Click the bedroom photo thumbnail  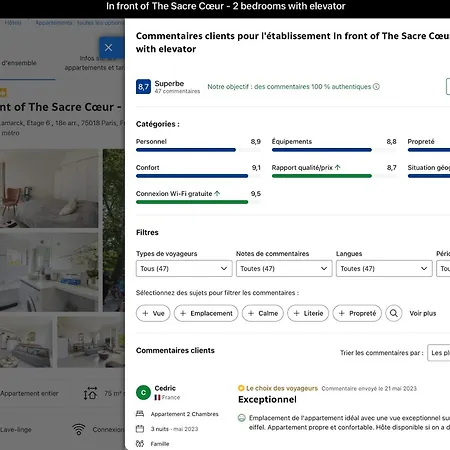[49, 189]
